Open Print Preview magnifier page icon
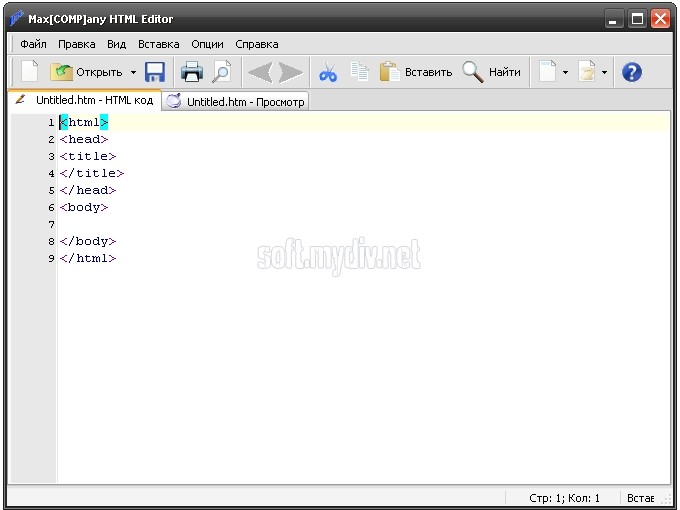The image size is (680, 510). click(x=221, y=72)
